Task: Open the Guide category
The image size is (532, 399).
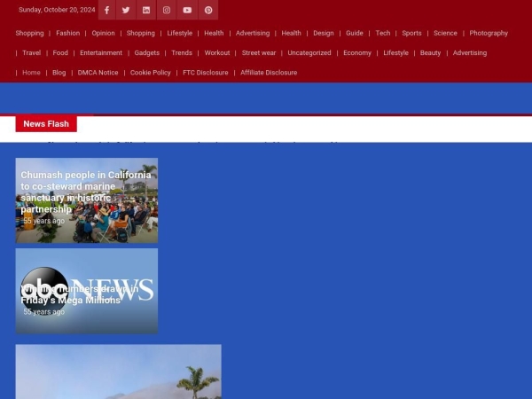Action: point(355,34)
